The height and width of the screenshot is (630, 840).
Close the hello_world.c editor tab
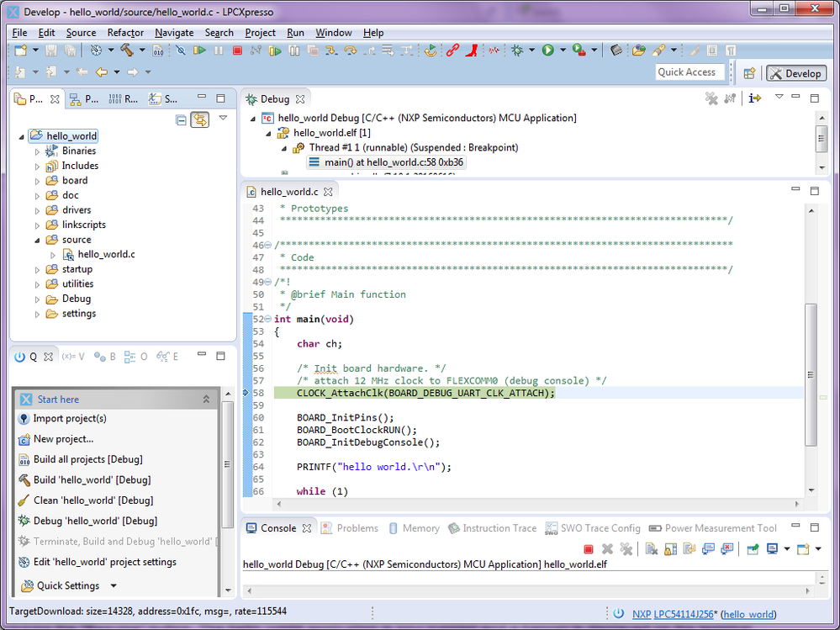pyautogui.click(x=328, y=191)
